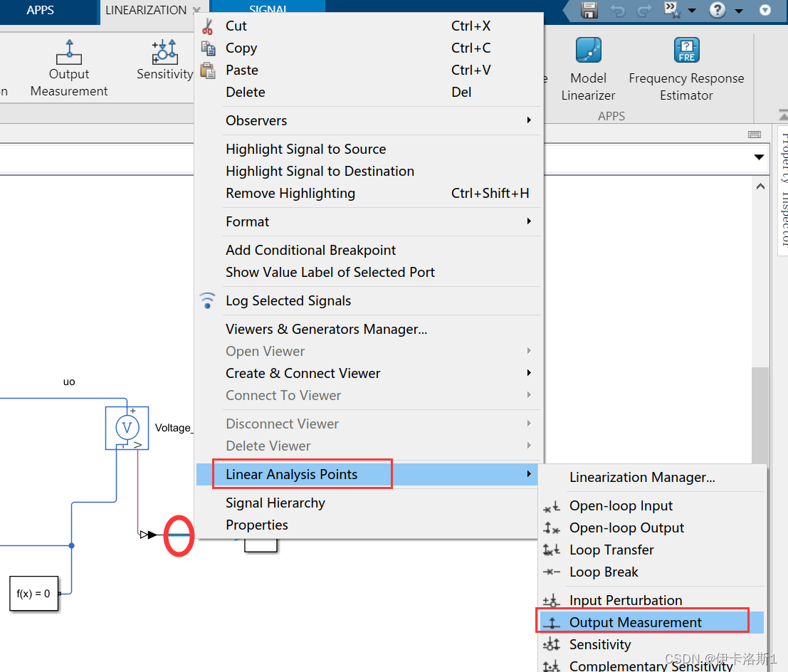Select Add Conditional Breakpoint
This screenshot has height=672, width=788.
369,251
